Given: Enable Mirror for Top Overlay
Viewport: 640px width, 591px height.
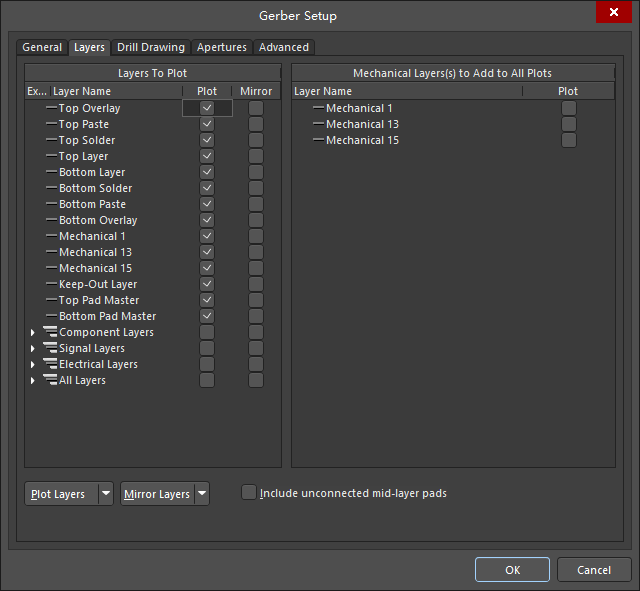Looking at the screenshot, I should point(256,108).
